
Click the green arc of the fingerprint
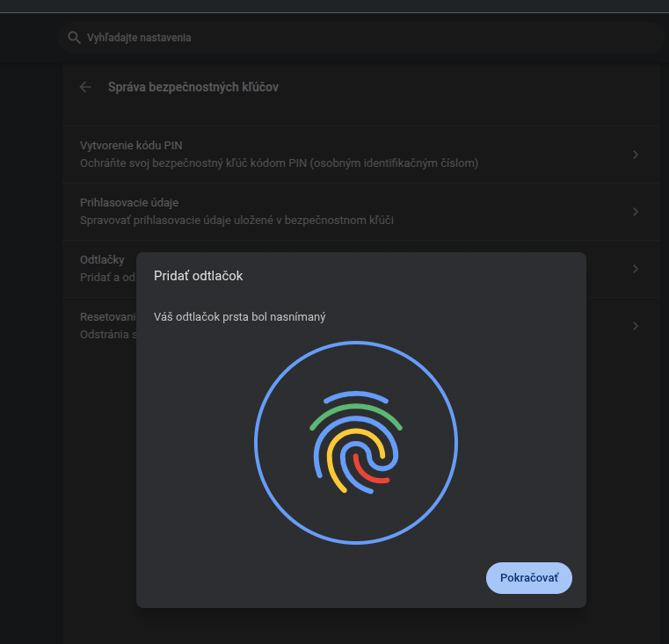pos(356,411)
